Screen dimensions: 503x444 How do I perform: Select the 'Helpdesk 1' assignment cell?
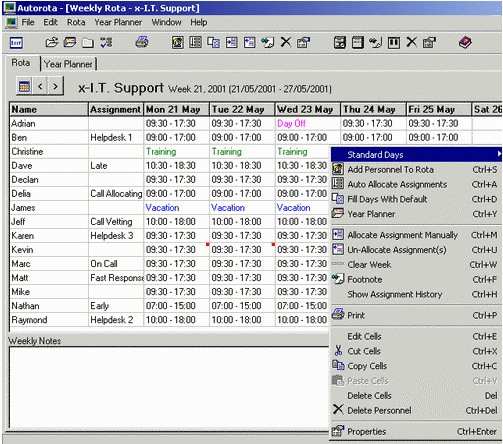tap(116, 137)
